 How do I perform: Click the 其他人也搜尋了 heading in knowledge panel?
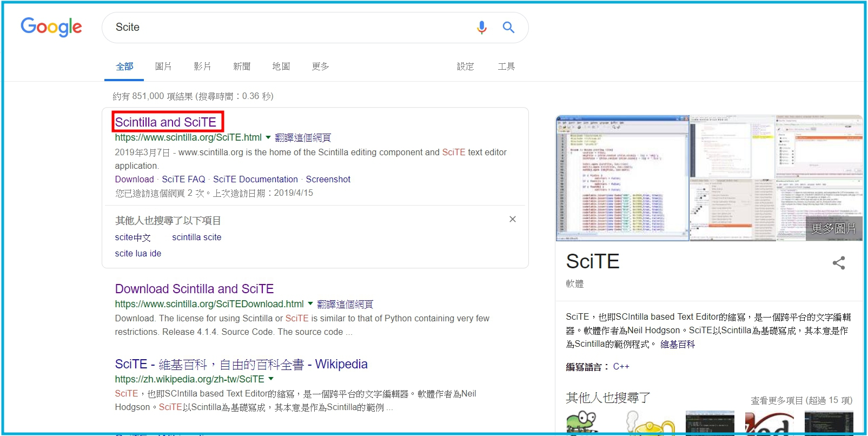point(608,398)
